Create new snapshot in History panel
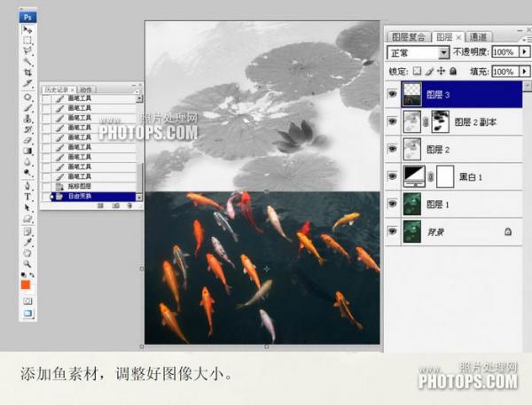Image resolution: width=532 pixels, height=405 pixels. click(115, 206)
